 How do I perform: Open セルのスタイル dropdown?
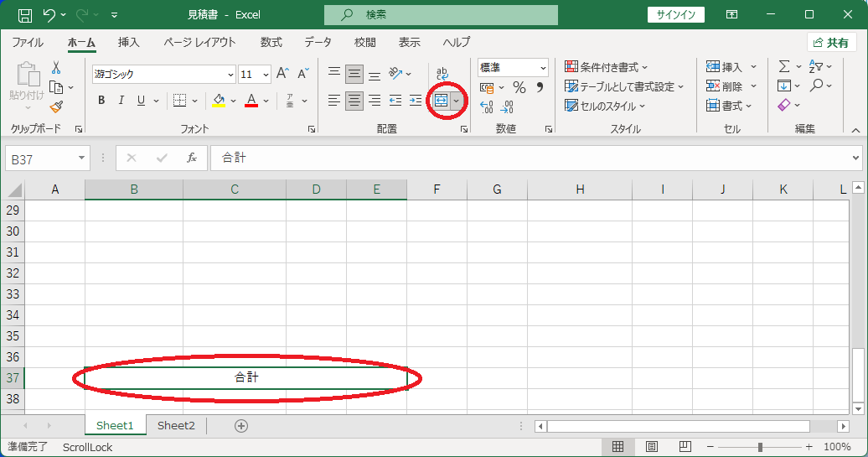605,106
